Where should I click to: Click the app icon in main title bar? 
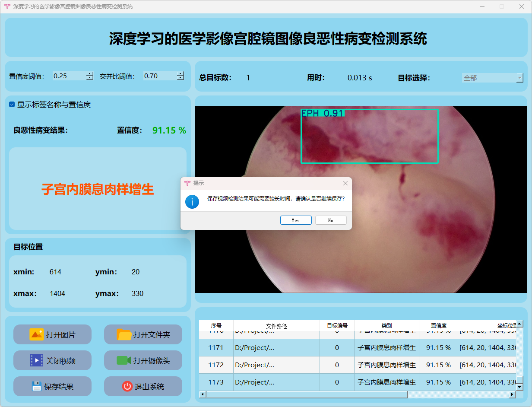coord(7,6)
